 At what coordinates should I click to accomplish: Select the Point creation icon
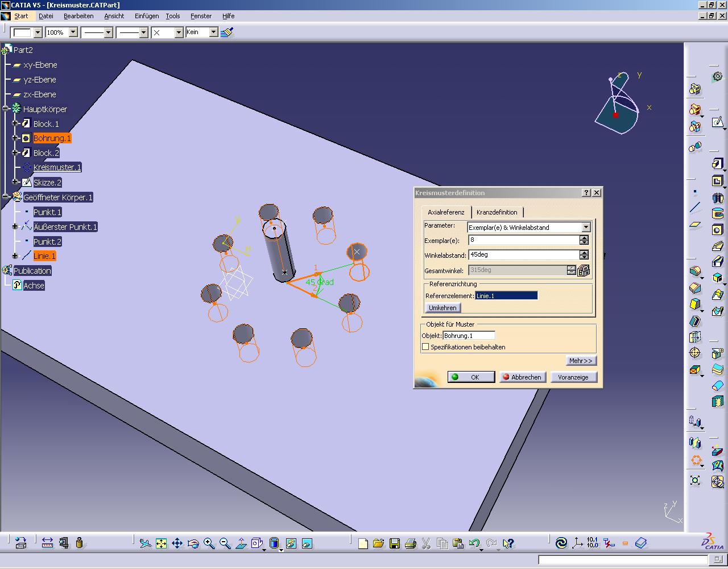[695, 192]
